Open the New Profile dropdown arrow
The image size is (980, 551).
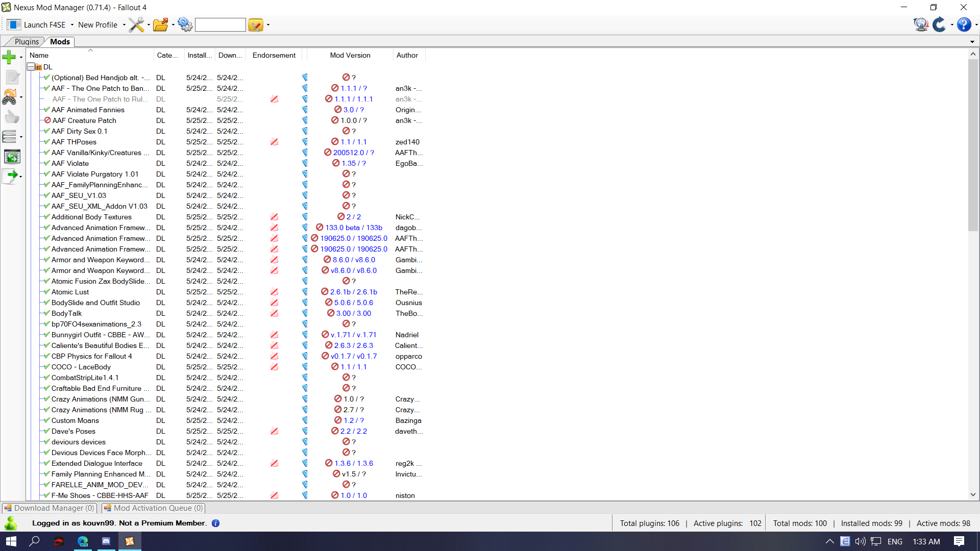[124, 25]
